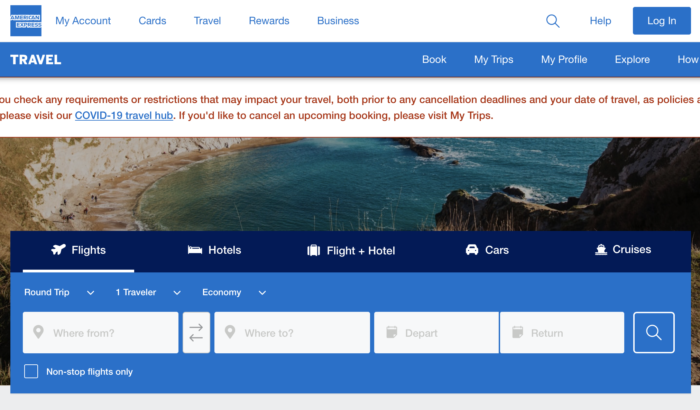Open My Account menu
Screen dimensions: 700x410
tap(83, 21)
